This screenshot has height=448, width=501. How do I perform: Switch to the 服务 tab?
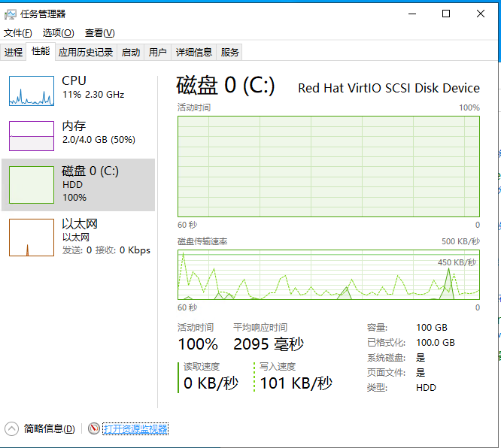[230, 52]
